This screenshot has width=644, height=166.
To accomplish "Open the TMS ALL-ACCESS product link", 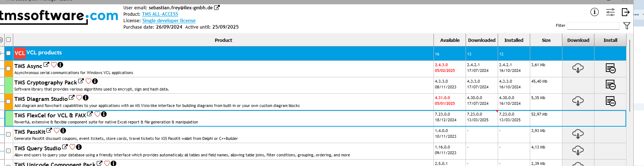I will coord(160,14).
